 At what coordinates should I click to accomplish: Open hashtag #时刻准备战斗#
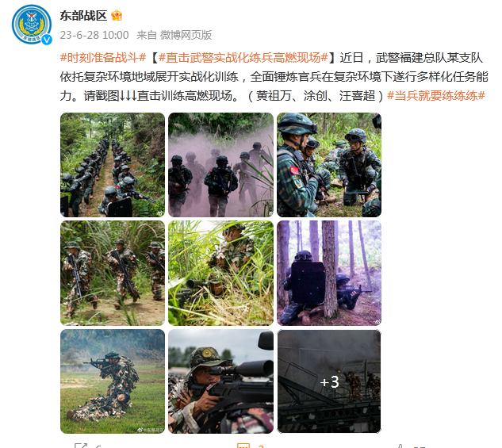(x=103, y=58)
